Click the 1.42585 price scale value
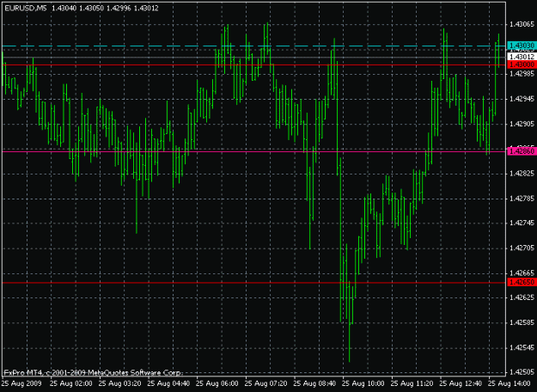Viewport: 537px width, 392px height. pyautogui.click(x=522, y=322)
